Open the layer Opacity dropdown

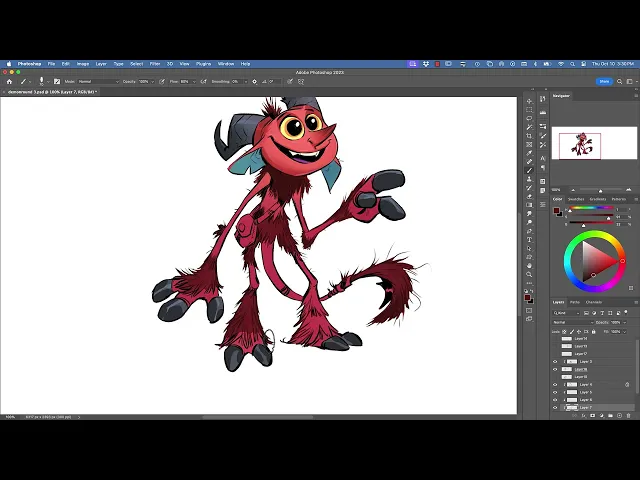[x=625, y=322]
